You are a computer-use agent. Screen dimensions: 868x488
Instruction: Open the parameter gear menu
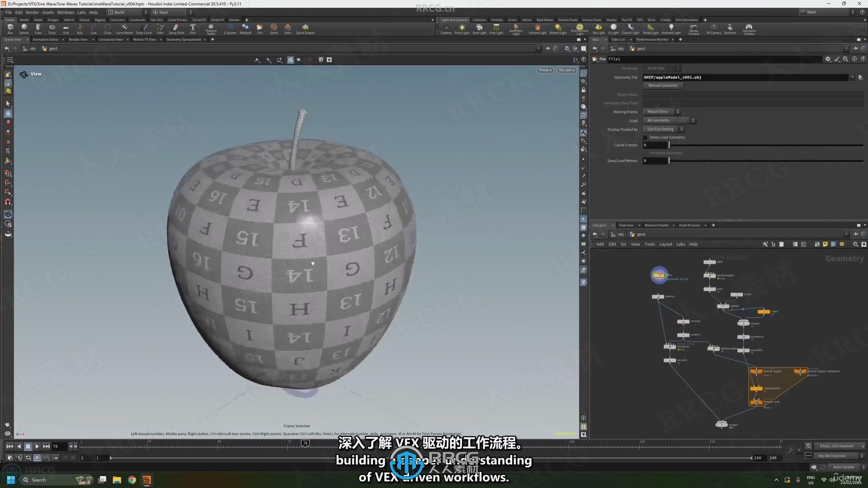click(828, 59)
